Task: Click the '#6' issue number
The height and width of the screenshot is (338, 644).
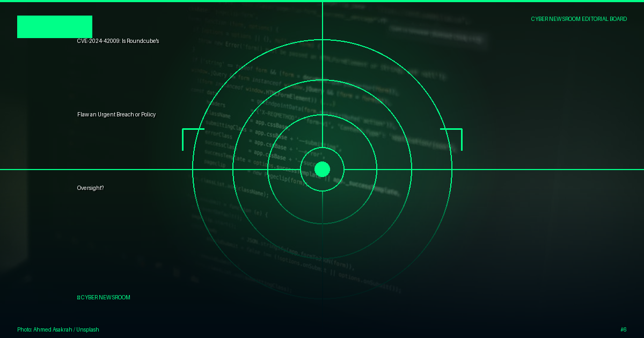Action: pyautogui.click(x=623, y=329)
